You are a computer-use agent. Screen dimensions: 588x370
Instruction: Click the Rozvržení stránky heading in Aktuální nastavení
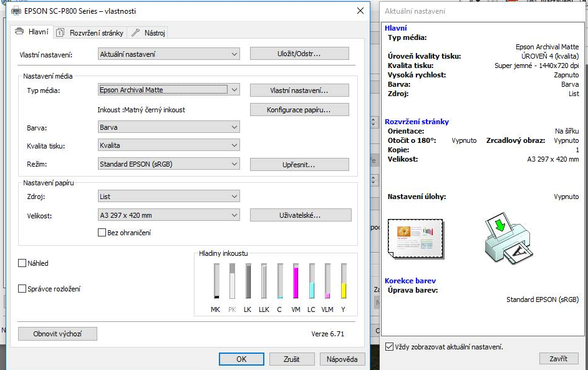point(417,122)
